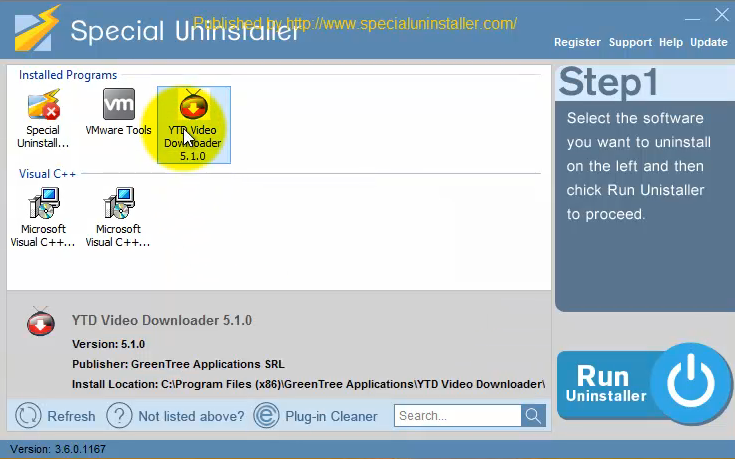The height and width of the screenshot is (459, 735).
Task: Click the YTD Video Downloader 5.1.0 heading
Action: [162, 321]
